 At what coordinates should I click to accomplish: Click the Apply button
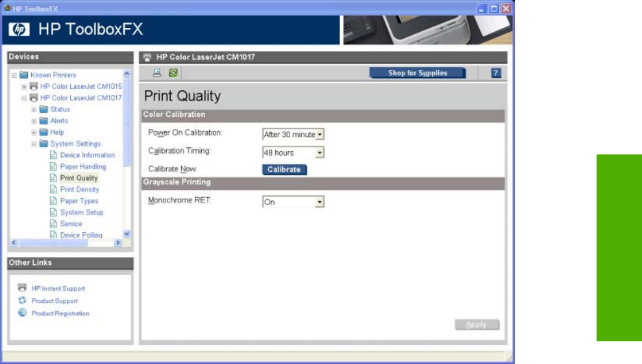476,325
